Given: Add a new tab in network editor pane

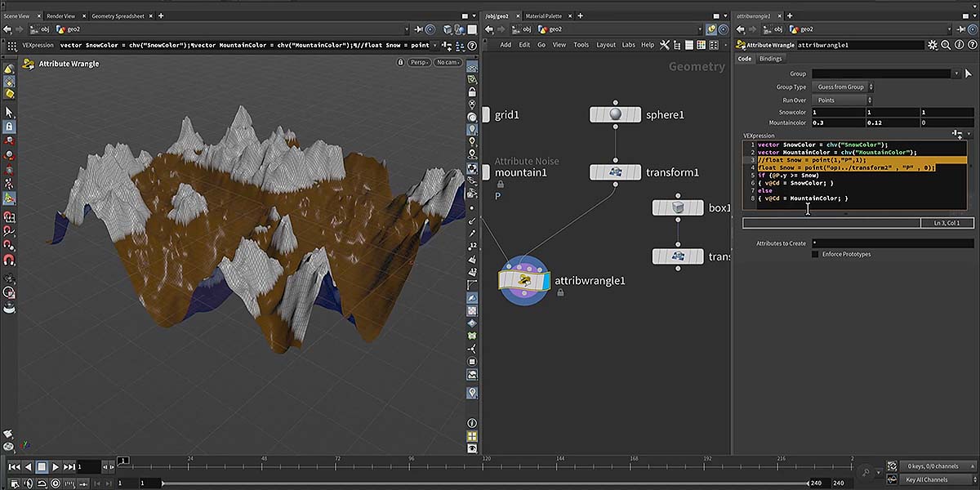Looking at the screenshot, I should click(579, 16).
